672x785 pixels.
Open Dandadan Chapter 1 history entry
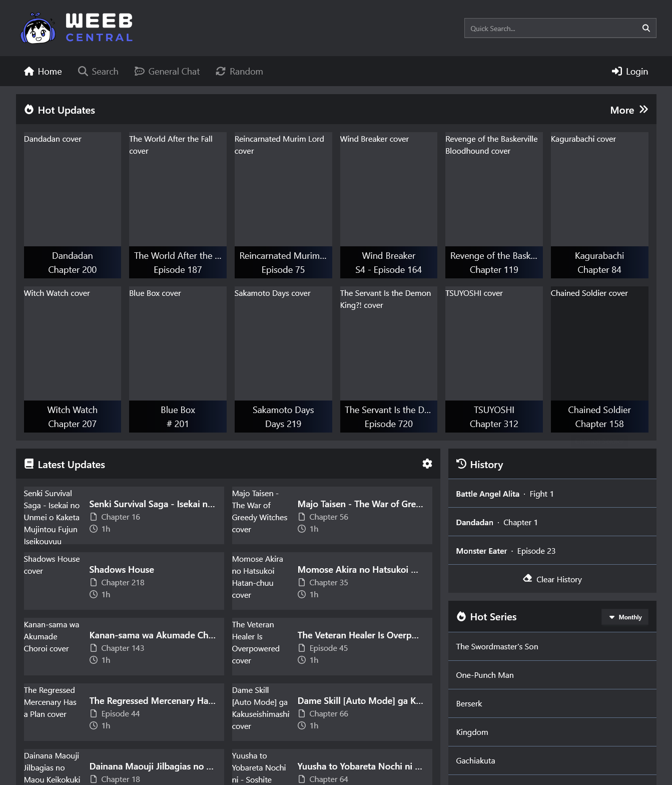point(552,522)
